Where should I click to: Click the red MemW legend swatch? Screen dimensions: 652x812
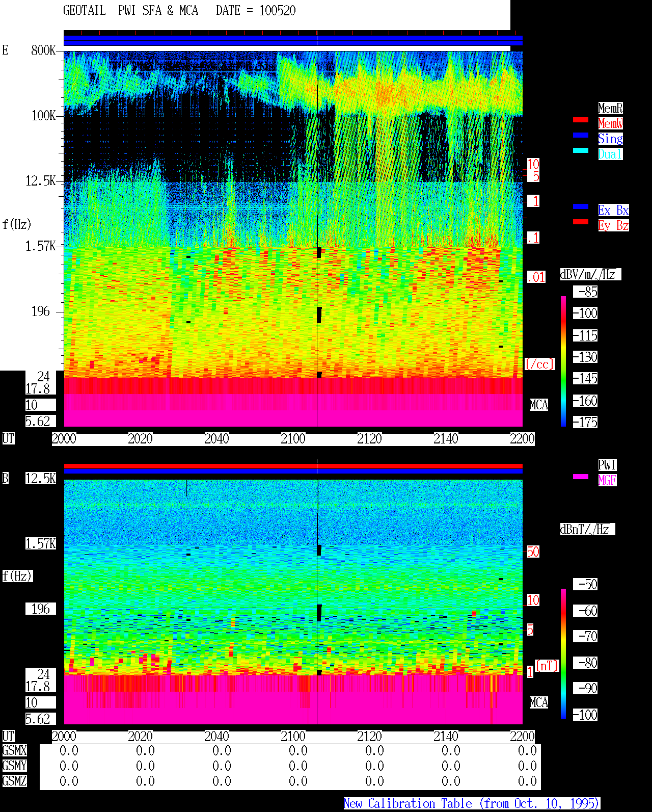581,120
